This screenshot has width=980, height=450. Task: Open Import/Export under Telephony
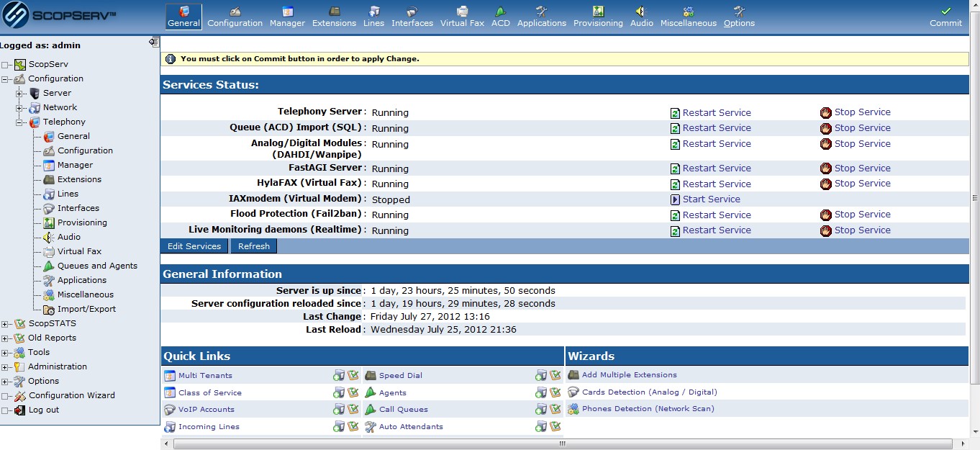click(x=86, y=309)
